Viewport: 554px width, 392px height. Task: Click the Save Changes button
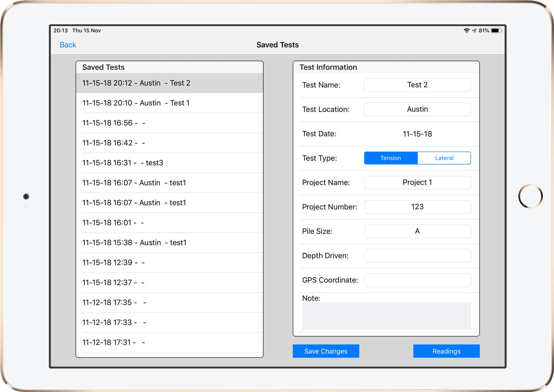[326, 351]
